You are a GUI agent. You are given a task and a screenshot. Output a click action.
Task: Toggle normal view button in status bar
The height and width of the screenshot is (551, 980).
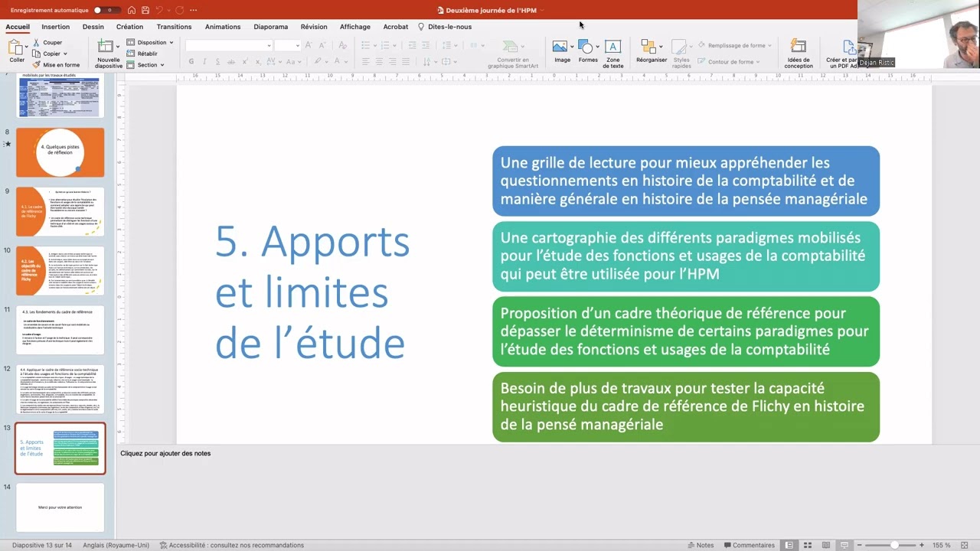tap(789, 545)
